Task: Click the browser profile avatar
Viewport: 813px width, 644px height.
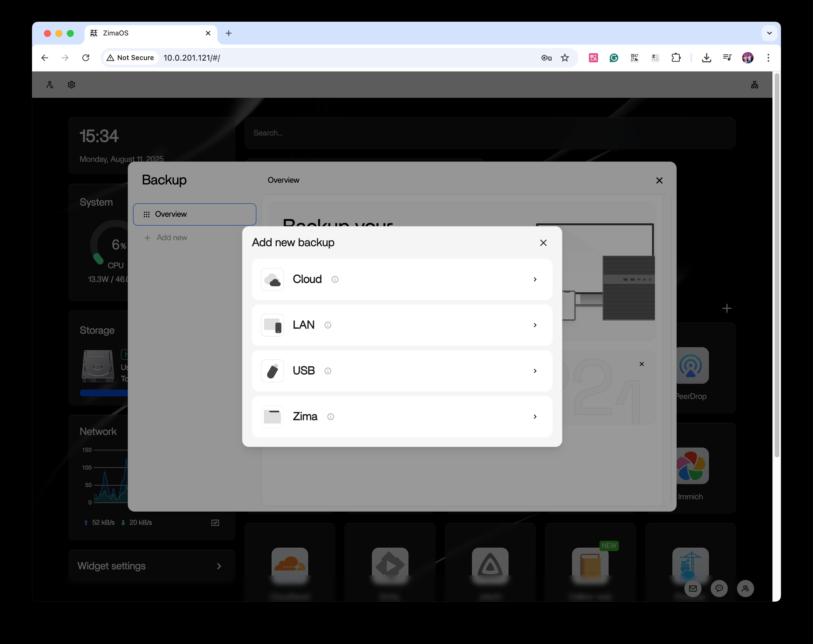Action: 748,58
